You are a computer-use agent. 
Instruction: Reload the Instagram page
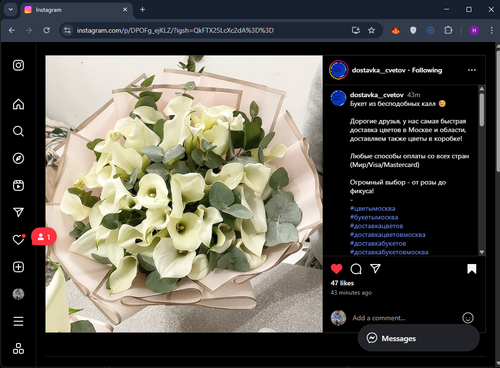tap(47, 30)
